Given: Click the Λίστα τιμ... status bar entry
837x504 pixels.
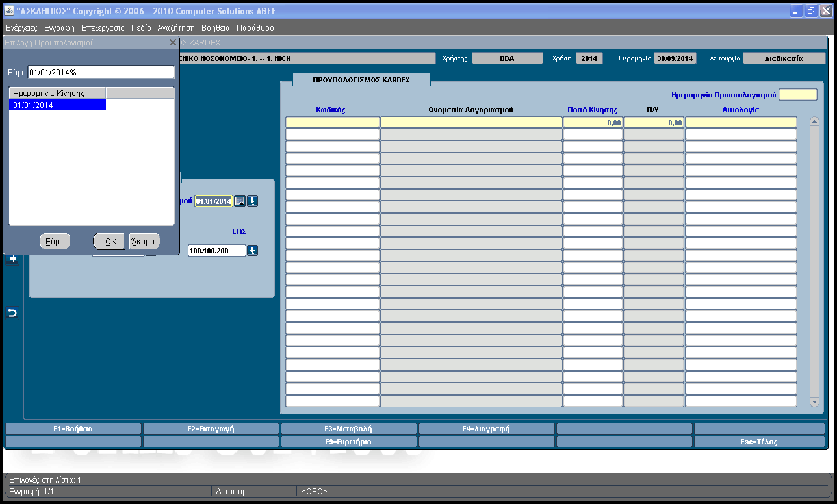Looking at the screenshot, I should click(x=235, y=492).
